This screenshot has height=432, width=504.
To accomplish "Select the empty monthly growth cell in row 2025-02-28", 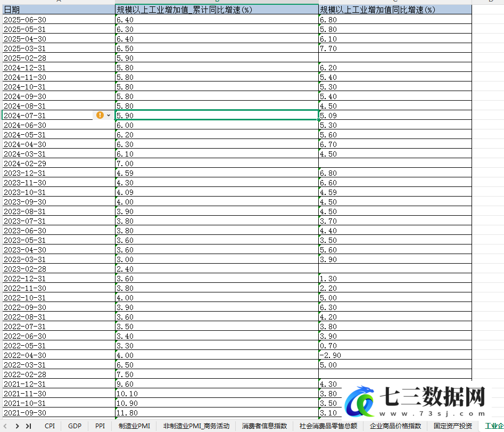I will click(395, 58).
